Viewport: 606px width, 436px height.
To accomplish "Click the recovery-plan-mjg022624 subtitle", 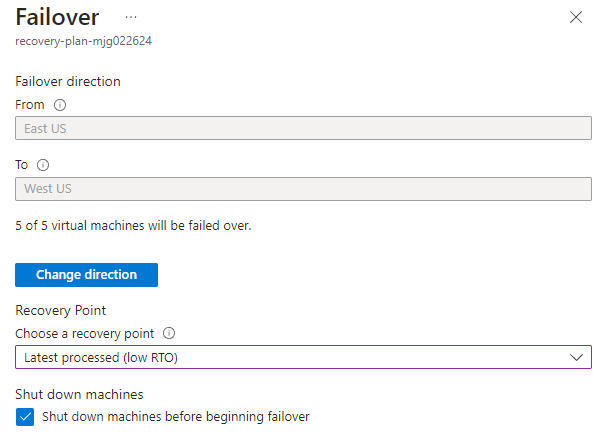I will pos(83,41).
